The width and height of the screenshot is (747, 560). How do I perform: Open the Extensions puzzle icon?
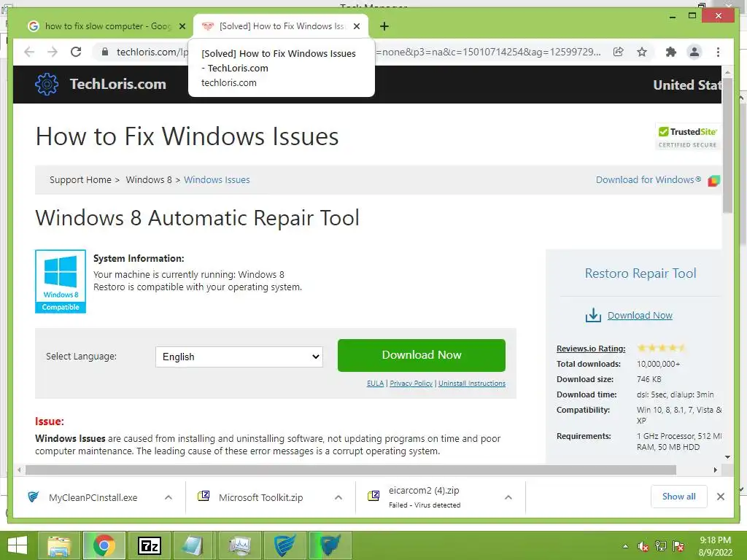click(671, 52)
